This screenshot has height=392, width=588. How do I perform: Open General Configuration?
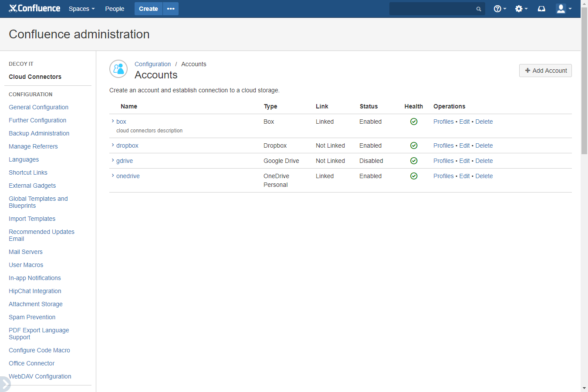(x=38, y=107)
